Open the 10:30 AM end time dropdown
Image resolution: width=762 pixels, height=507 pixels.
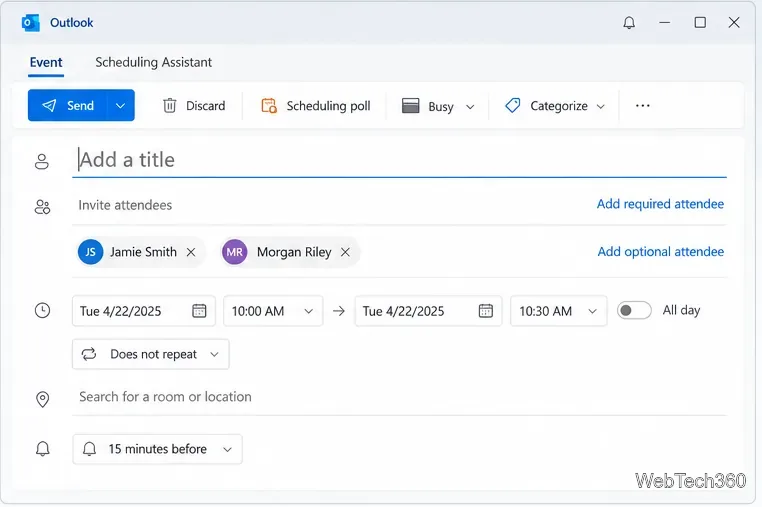click(558, 311)
